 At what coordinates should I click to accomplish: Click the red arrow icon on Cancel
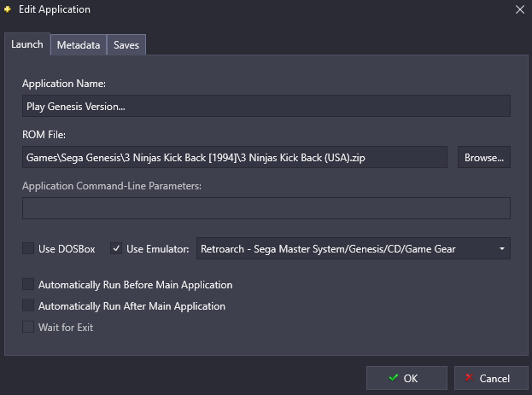pos(468,378)
